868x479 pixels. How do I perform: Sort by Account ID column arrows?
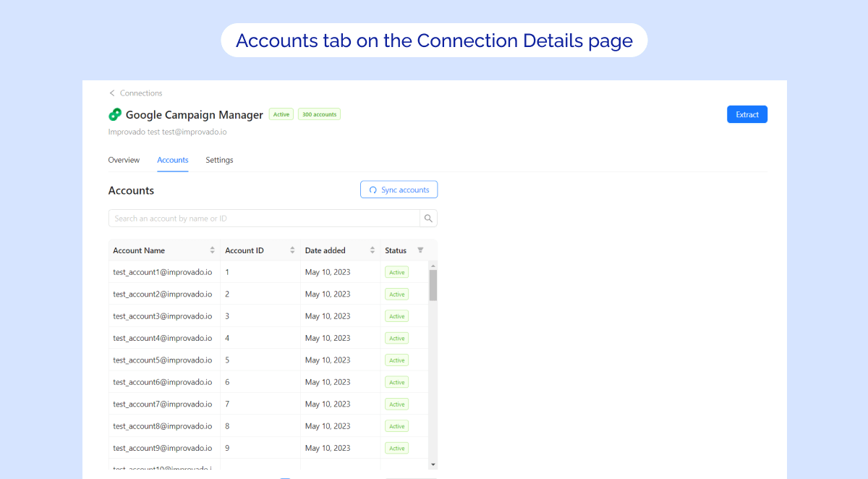pyautogui.click(x=292, y=250)
